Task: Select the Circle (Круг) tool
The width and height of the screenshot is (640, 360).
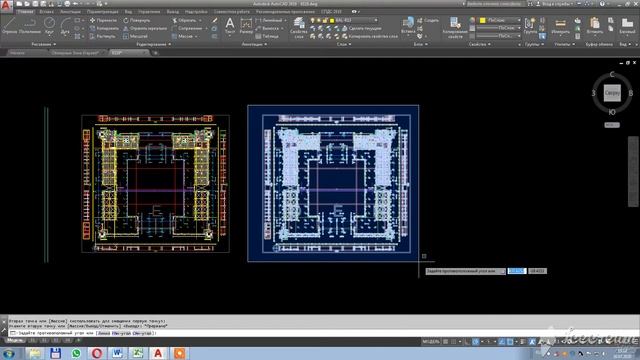Action: [x=49, y=26]
